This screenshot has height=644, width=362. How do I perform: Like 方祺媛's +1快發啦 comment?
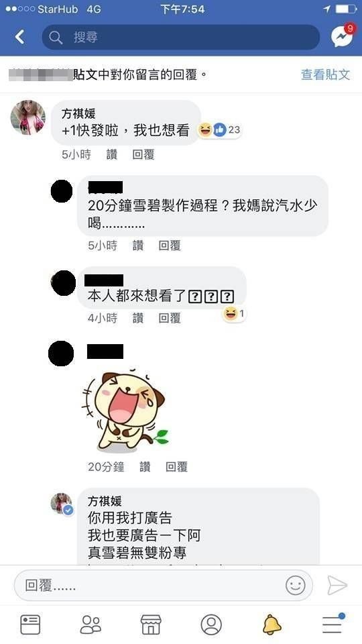tap(112, 155)
